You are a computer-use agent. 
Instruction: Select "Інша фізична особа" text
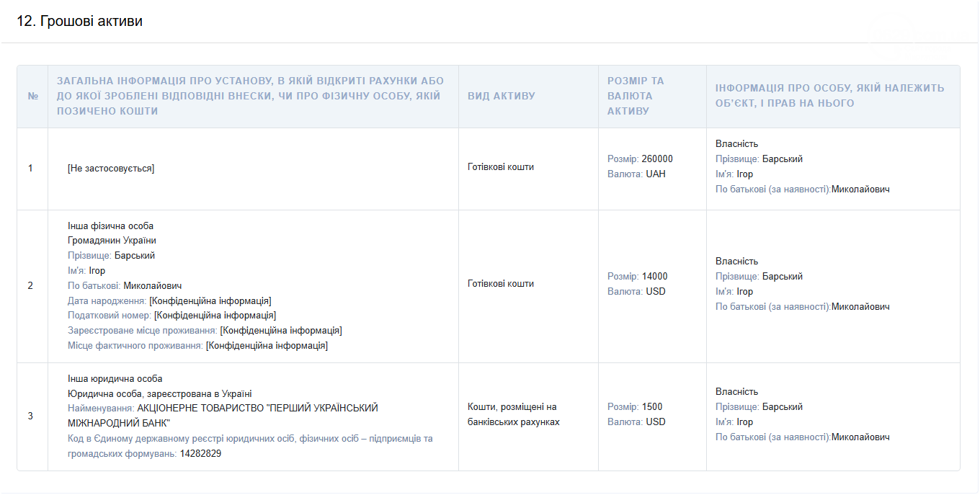point(110,226)
